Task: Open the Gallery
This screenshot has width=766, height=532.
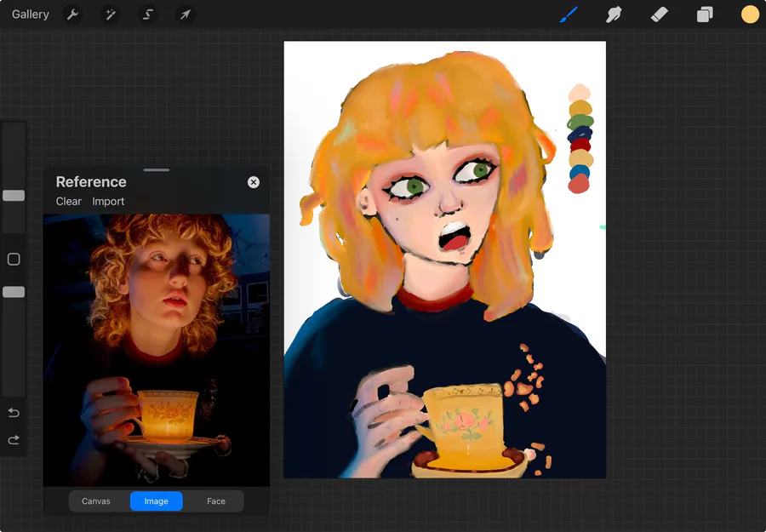Action: pyautogui.click(x=31, y=14)
